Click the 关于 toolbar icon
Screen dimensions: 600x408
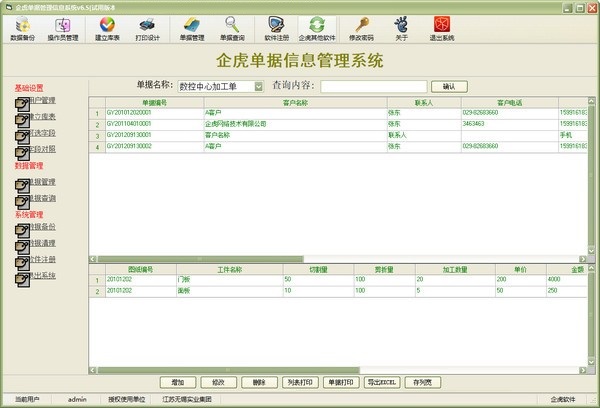[x=401, y=29]
